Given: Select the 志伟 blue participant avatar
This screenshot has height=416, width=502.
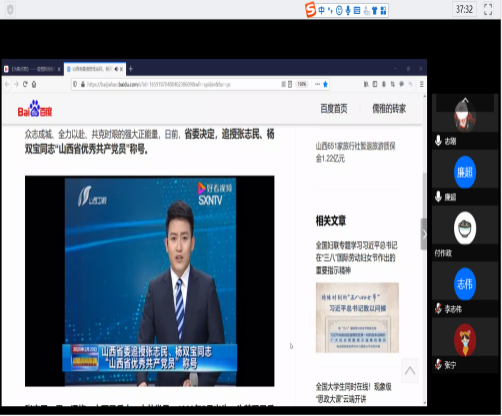Looking at the screenshot, I should tap(465, 284).
